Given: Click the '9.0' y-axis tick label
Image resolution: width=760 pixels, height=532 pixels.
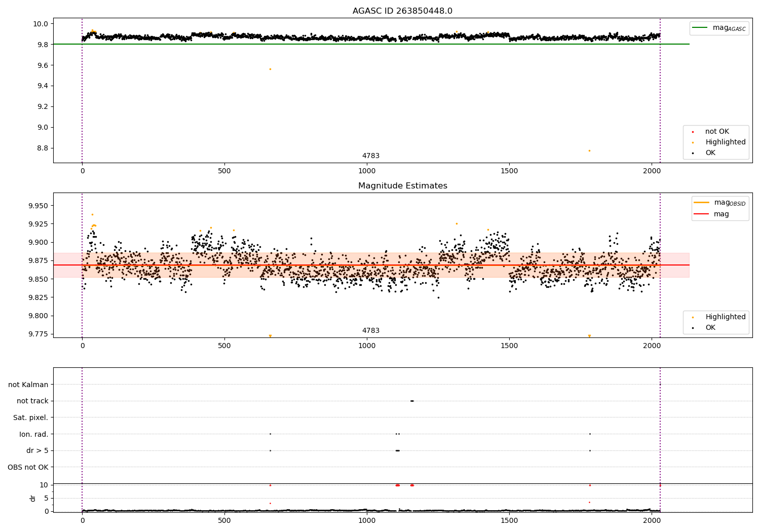Looking at the screenshot, I should [43, 128].
